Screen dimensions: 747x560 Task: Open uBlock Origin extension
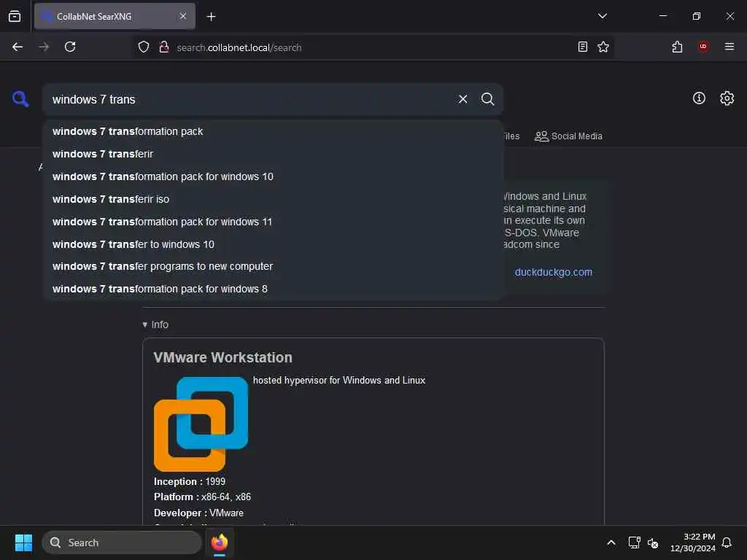(703, 47)
